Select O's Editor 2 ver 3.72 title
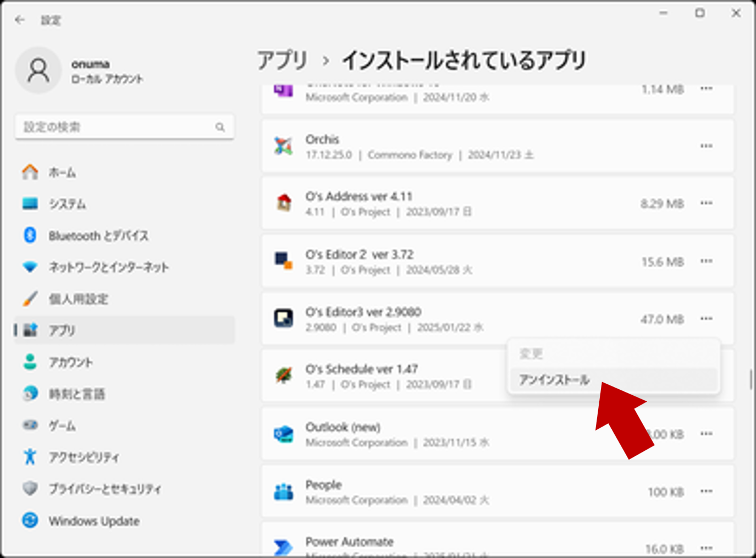 pos(360,255)
